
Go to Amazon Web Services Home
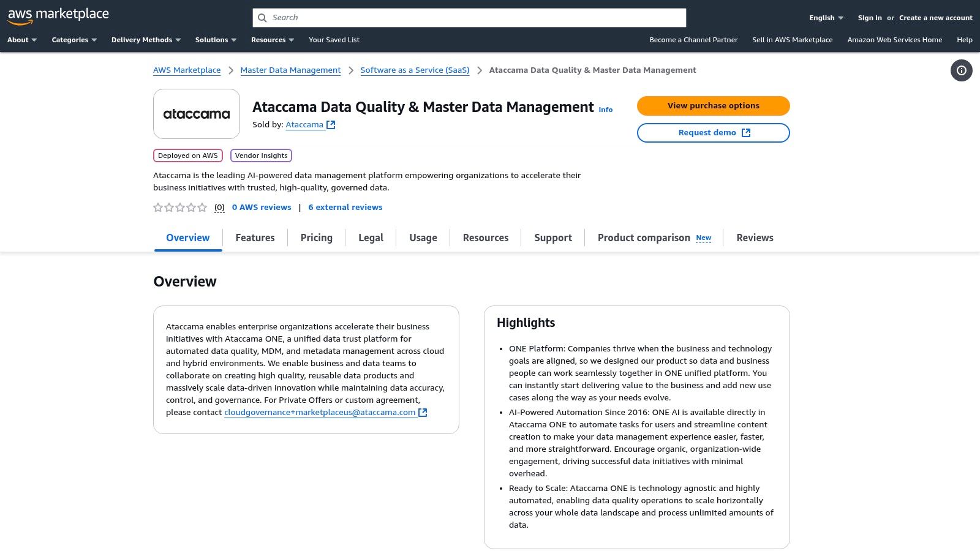(895, 40)
